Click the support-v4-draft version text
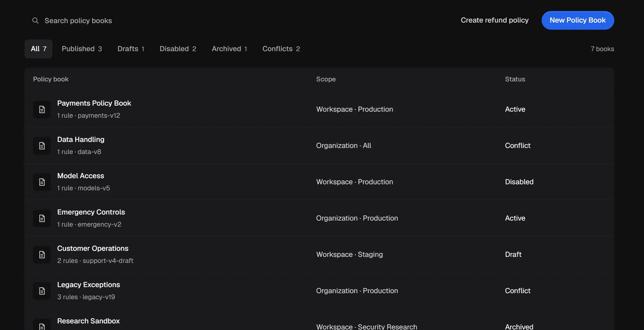This screenshot has width=644, height=330. (x=108, y=261)
